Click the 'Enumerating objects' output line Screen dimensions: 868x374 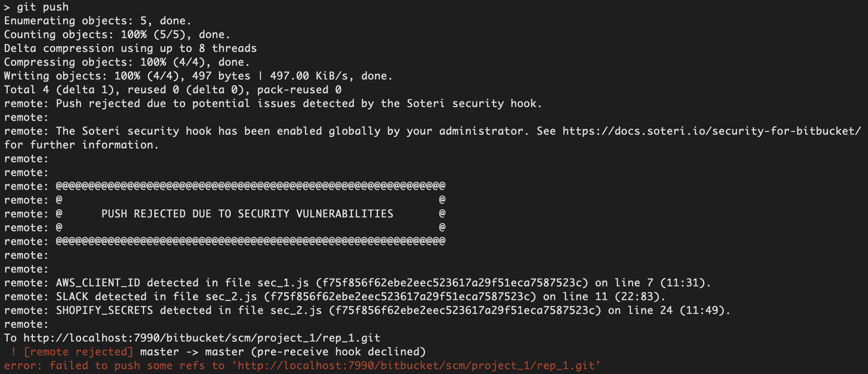97,21
